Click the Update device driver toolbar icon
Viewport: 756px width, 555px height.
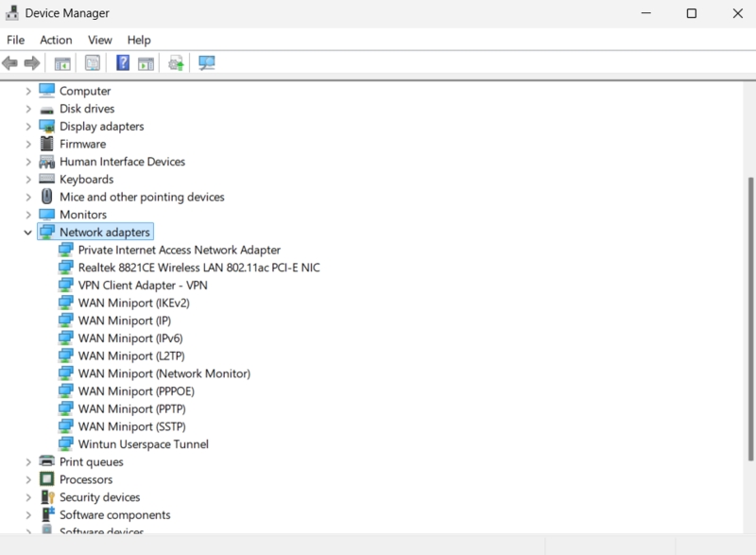[x=176, y=63]
